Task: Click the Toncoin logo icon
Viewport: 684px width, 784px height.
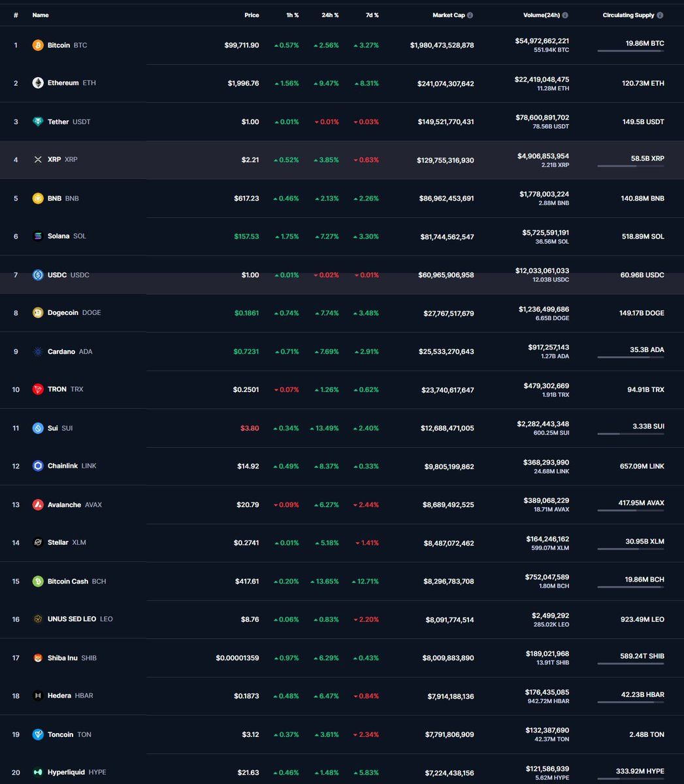Action: tap(38, 734)
